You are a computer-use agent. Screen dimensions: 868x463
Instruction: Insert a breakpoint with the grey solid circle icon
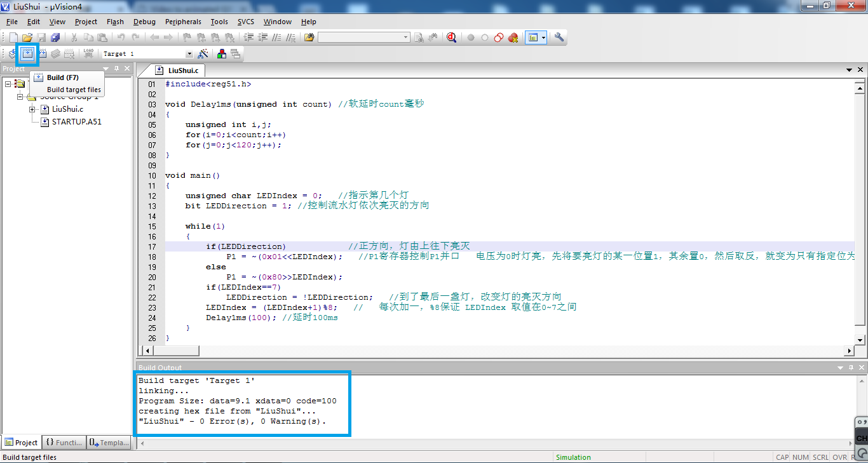click(x=471, y=37)
